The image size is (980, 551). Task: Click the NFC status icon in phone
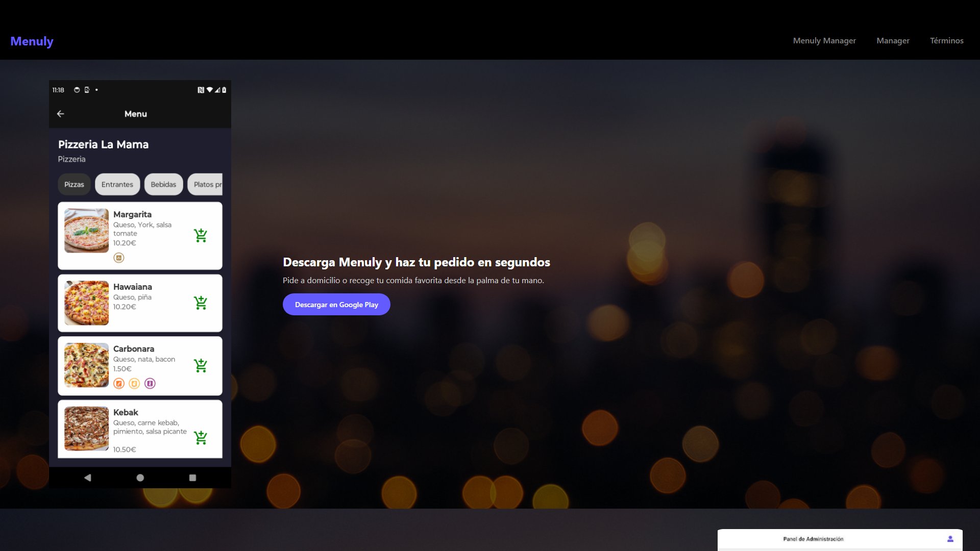click(x=201, y=90)
